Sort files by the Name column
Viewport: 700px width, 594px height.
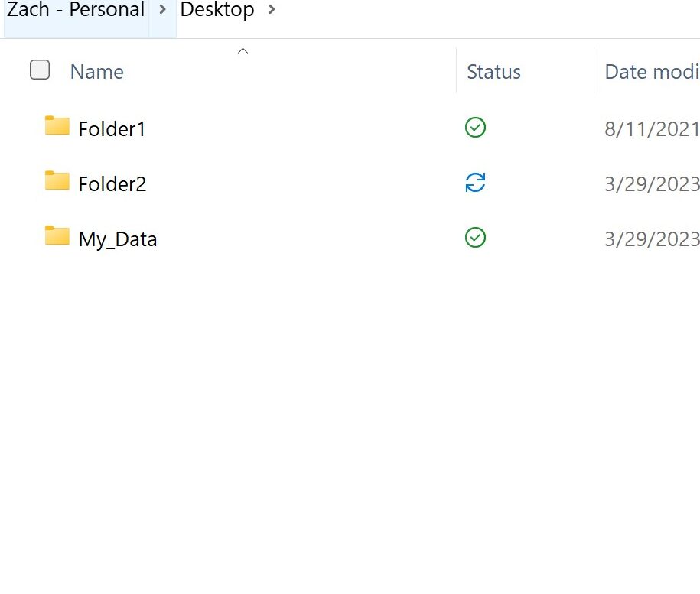(97, 72)
